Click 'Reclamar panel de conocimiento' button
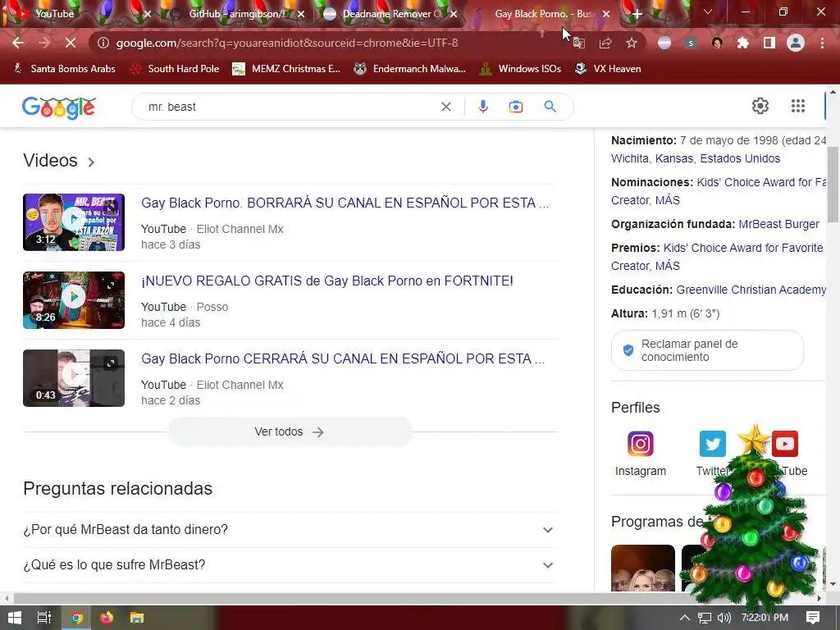This screenshot has height=630, width=840. point(707,350)
